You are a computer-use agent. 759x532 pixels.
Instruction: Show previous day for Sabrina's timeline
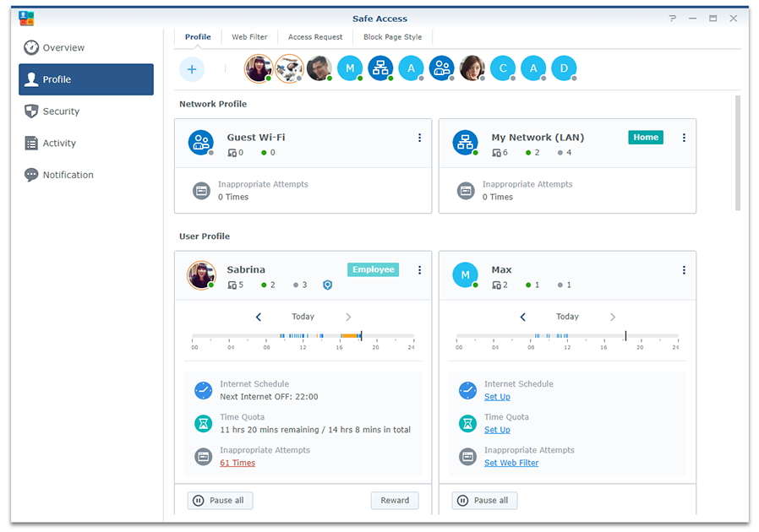(259, 317)
